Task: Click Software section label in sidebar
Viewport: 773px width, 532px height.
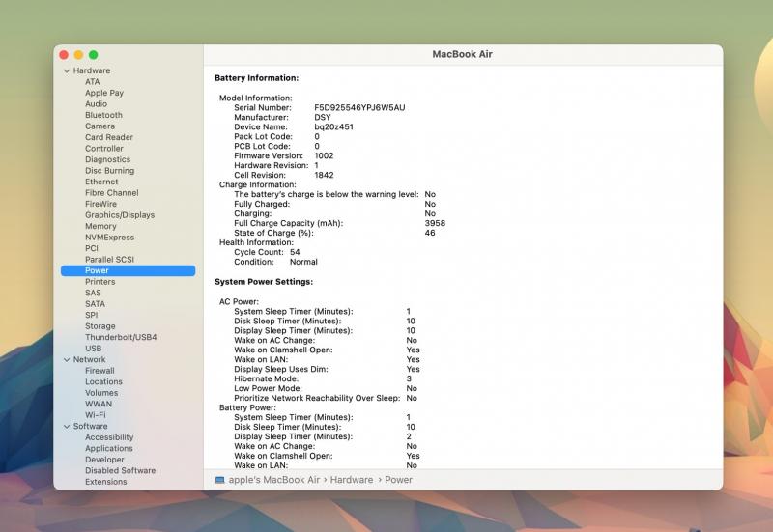Action: [x=90, y=427]
